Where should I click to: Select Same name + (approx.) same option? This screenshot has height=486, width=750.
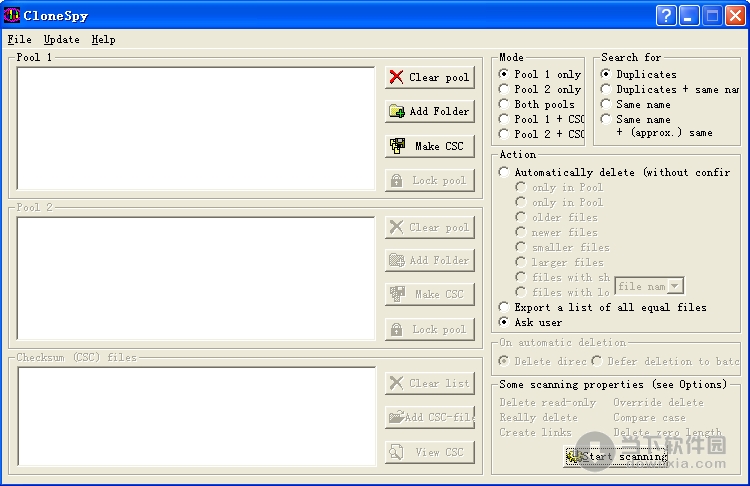[x=656, y=125]
